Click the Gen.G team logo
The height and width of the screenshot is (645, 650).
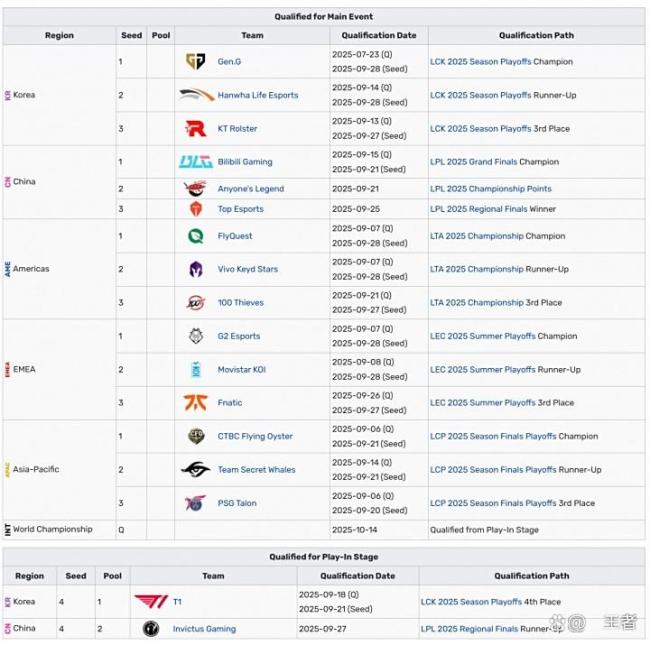click(x=196, y=62)
